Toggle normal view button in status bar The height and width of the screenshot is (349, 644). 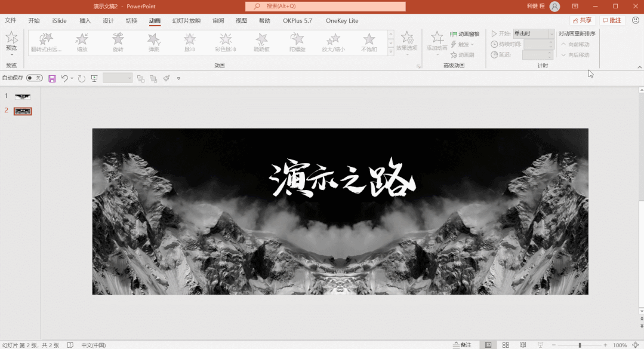tap(488, 345)
